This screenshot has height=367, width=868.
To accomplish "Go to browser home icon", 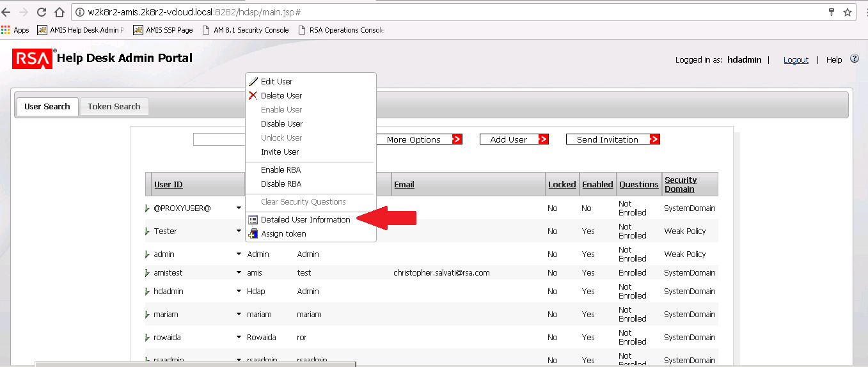I will [59, 12].
